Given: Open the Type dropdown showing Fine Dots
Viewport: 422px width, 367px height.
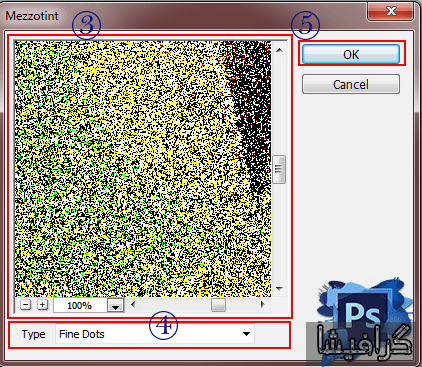Looking at the screenshot, I should pos(155,334).
